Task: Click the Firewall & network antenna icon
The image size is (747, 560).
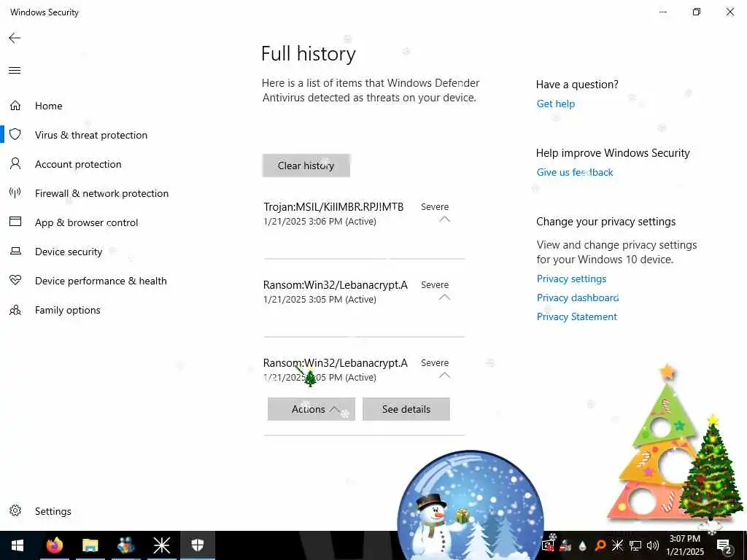Action: tap(15, 192)
